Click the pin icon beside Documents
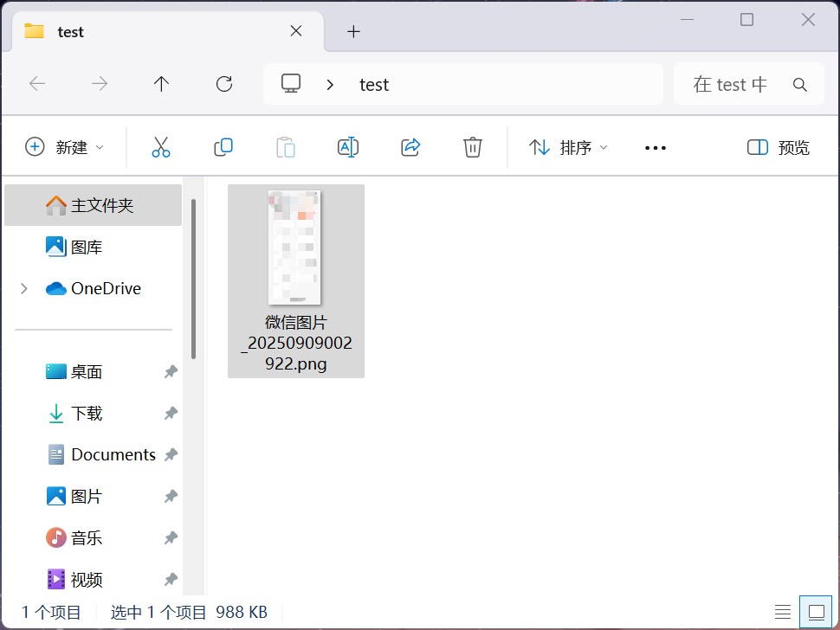This screenshot has height=630, width=840. pyautogui.click(x=171, y=454)
